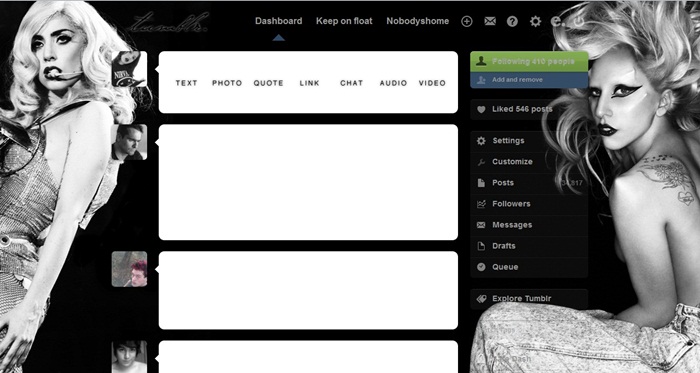The width and height of the screenshot is (700, 373).
Task: Click the power log out icon
Action: (579, 21)
